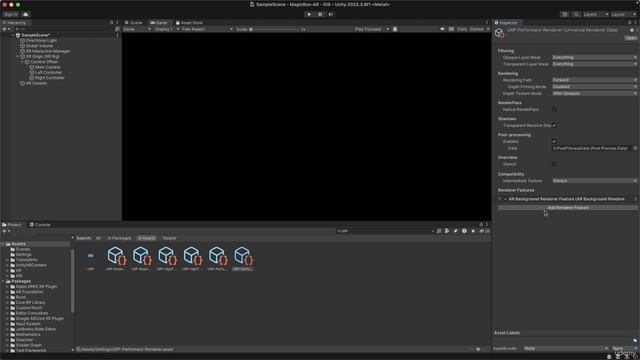Open the Layout dropdown

(x=624, y=14)
